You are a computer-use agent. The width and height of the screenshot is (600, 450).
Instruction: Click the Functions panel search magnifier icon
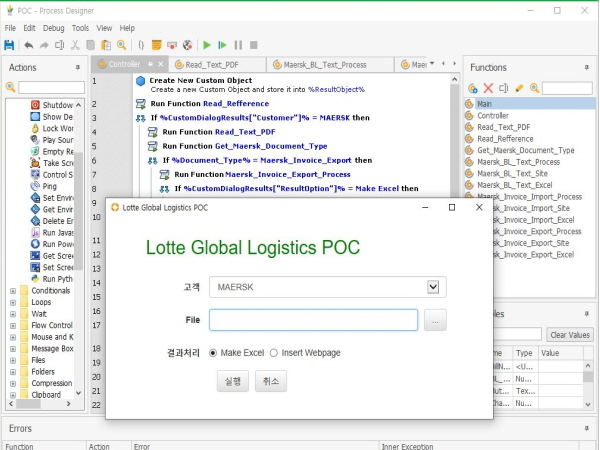pos(534,88)
